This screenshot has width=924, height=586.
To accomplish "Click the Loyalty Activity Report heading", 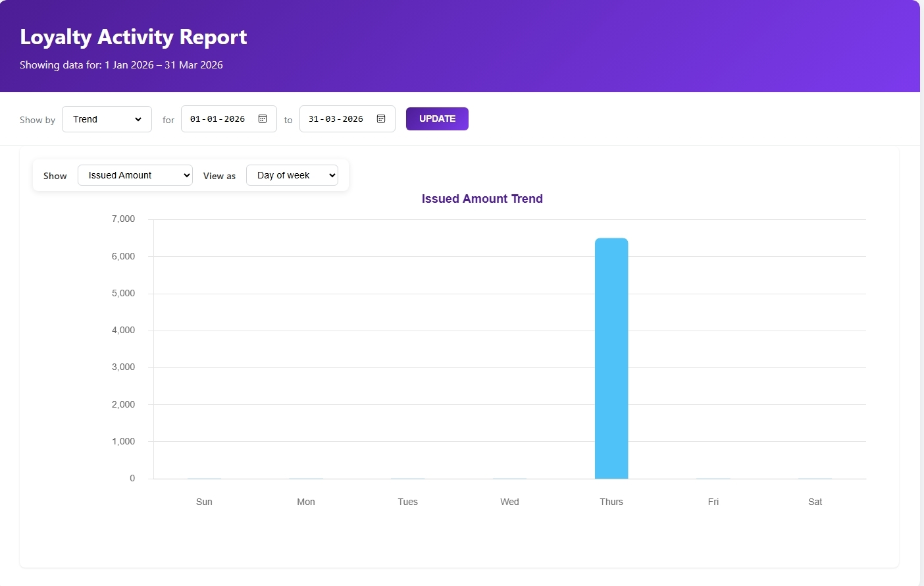I will point(134,37).
